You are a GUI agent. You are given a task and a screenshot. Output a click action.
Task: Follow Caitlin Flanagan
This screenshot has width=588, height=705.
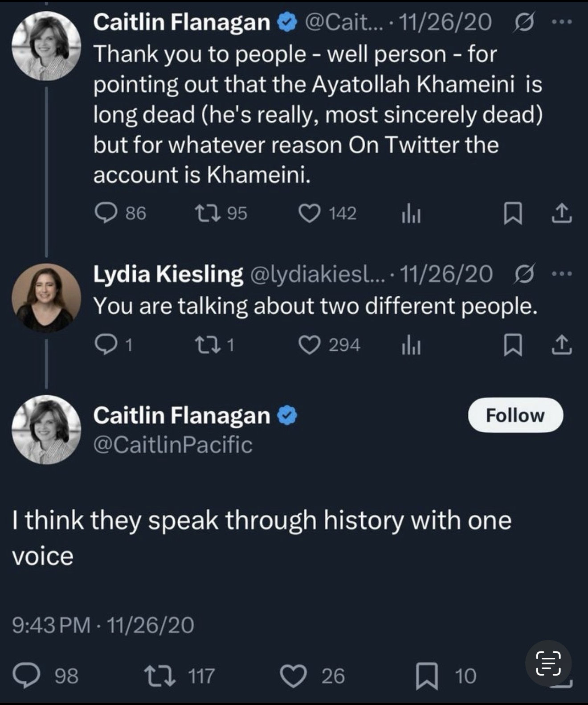point(515,415)
